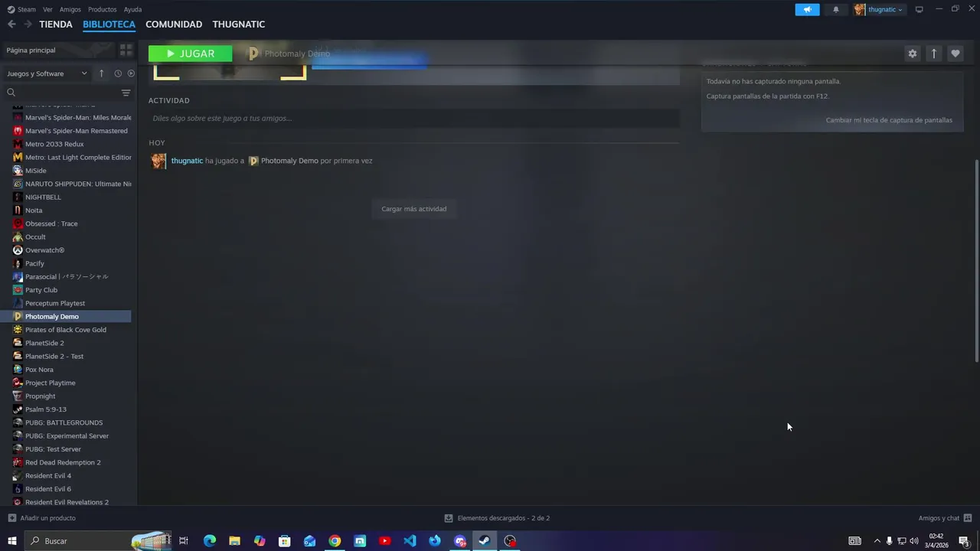This screenshot has width=980, height=551.
Task: Open Windows Start menu
Action: (x=12, y=541)
